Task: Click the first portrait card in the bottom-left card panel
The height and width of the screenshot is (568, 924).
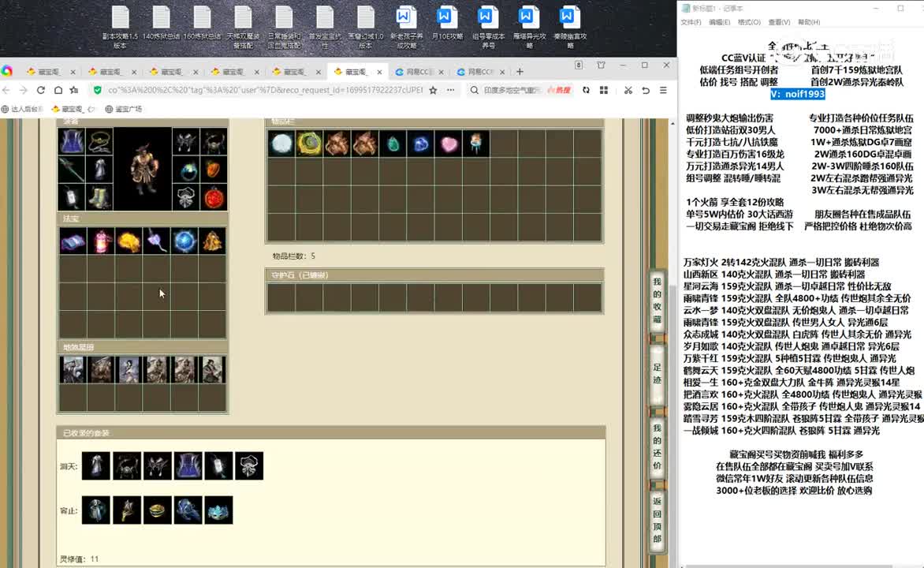Action: pyautogui.click(x=73, y=370)
